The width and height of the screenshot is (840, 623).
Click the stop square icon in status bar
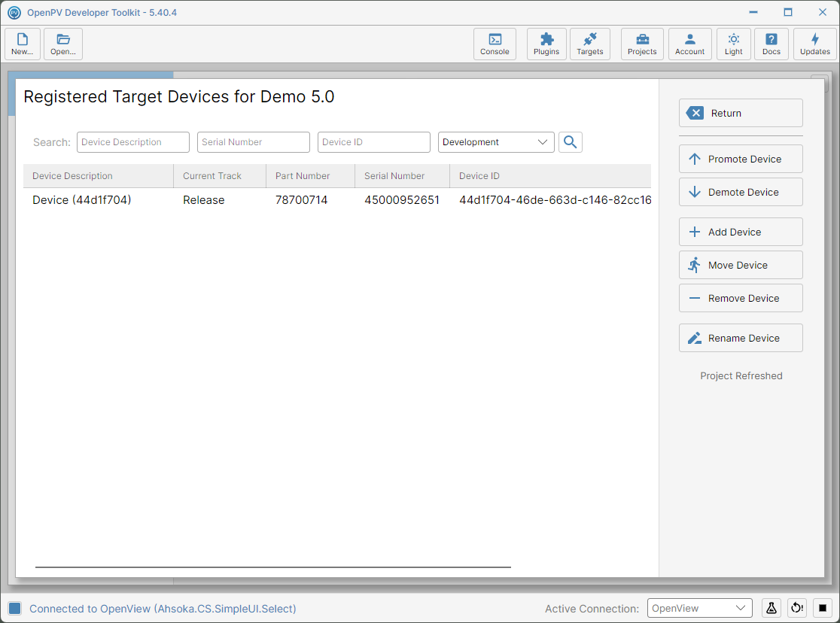pos(823,608)
